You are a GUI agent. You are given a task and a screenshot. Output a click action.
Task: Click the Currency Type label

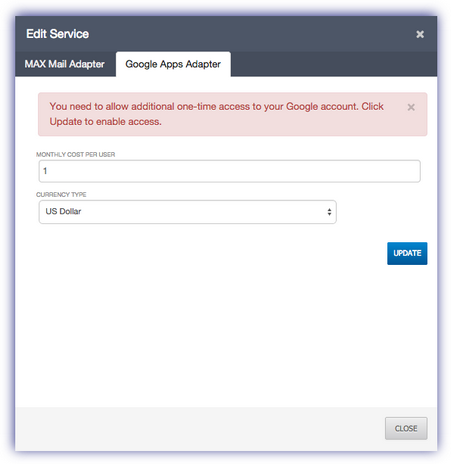61,195
